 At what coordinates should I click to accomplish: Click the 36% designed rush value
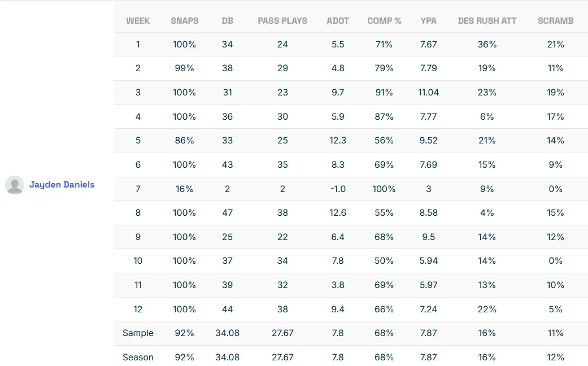[487, 45]
